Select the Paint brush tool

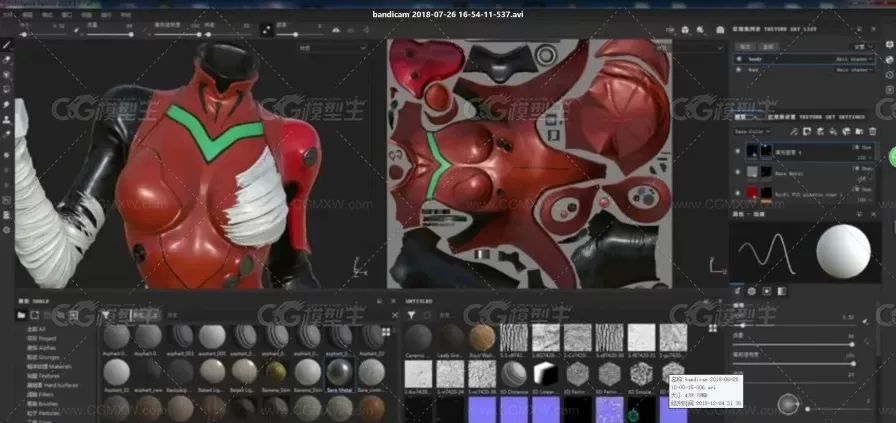pyautogui.click(x=7, y=45)
